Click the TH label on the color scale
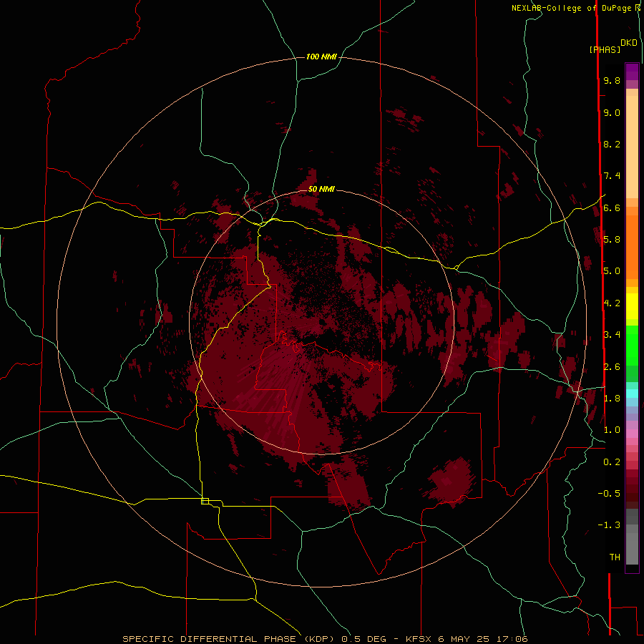 (615, 557)
